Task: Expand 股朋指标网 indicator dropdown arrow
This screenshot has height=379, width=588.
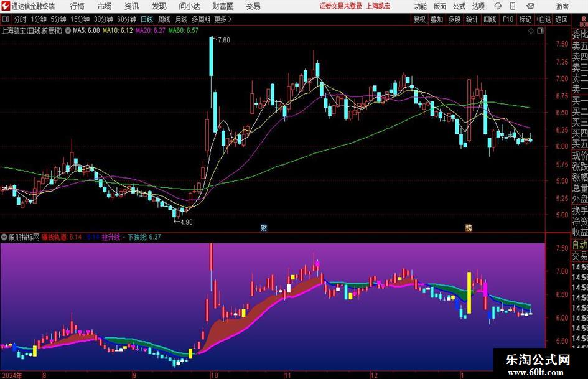Action: click(x=4, y=237)
